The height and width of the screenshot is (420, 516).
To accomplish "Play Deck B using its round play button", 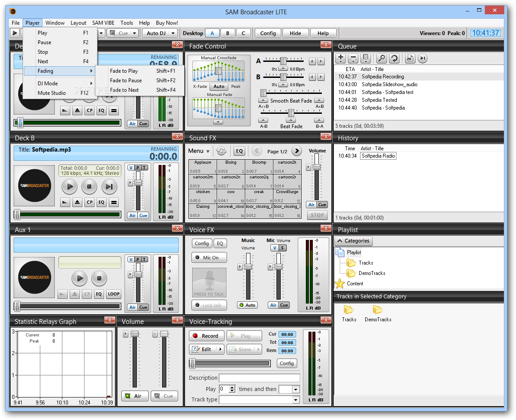I will pos(70,187).
